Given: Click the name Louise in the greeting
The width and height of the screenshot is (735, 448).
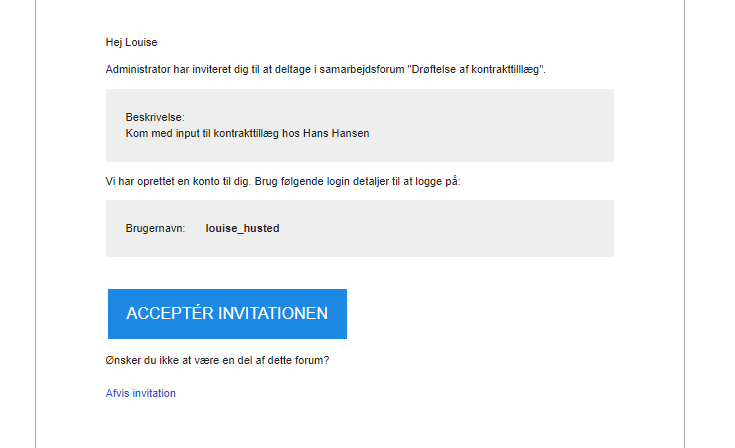Looking at the screenshot, I should (141, 42).
